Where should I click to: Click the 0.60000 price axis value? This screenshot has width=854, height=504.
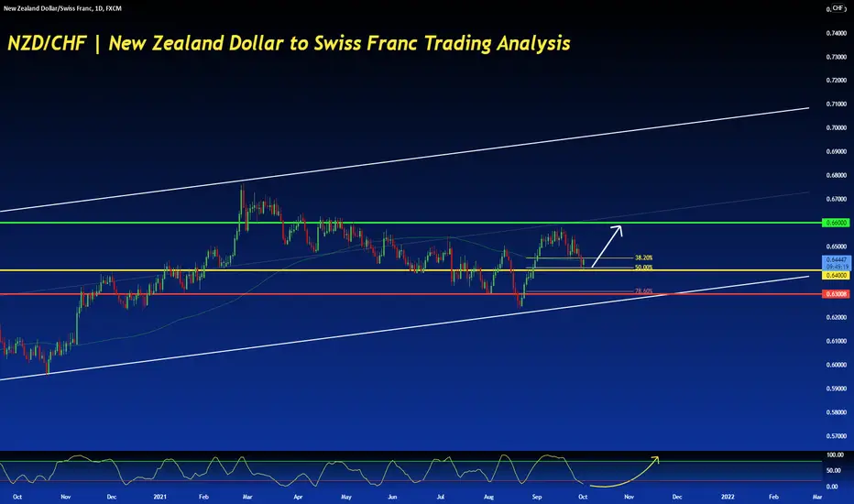point(837,365)
